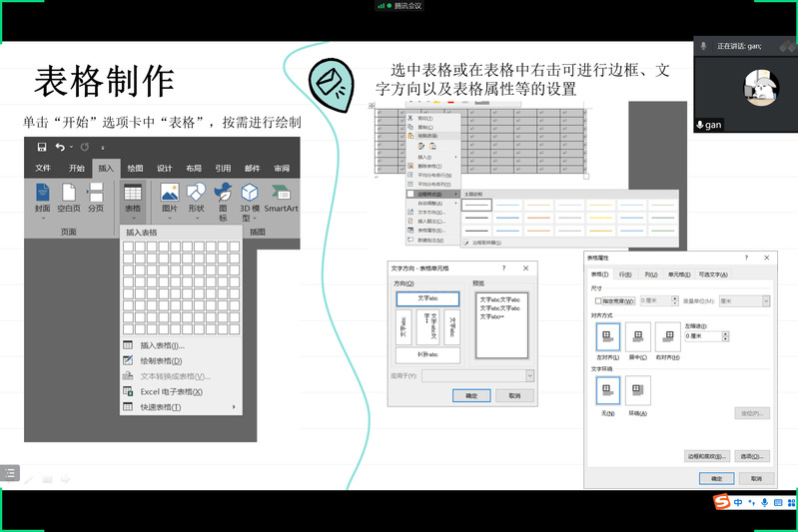The image size is (798, 532).
Task: Select the 环绕 text wrapping option
Action: (637, 390)
